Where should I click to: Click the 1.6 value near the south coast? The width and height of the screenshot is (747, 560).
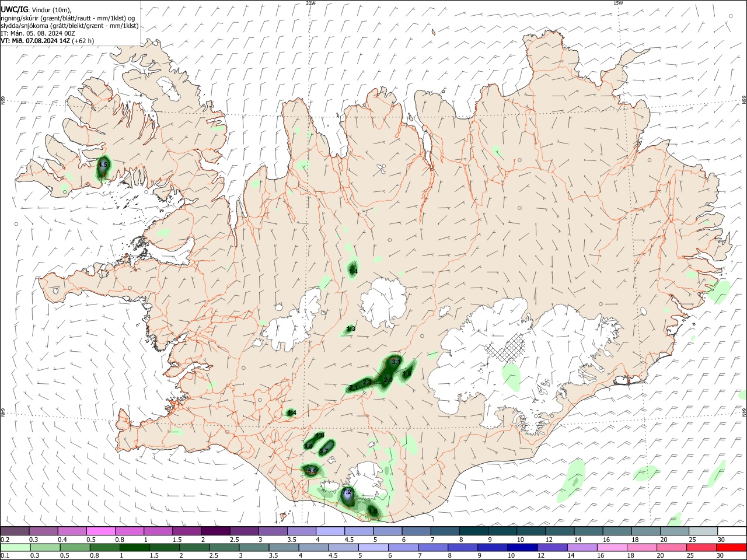tap(372, 512)
